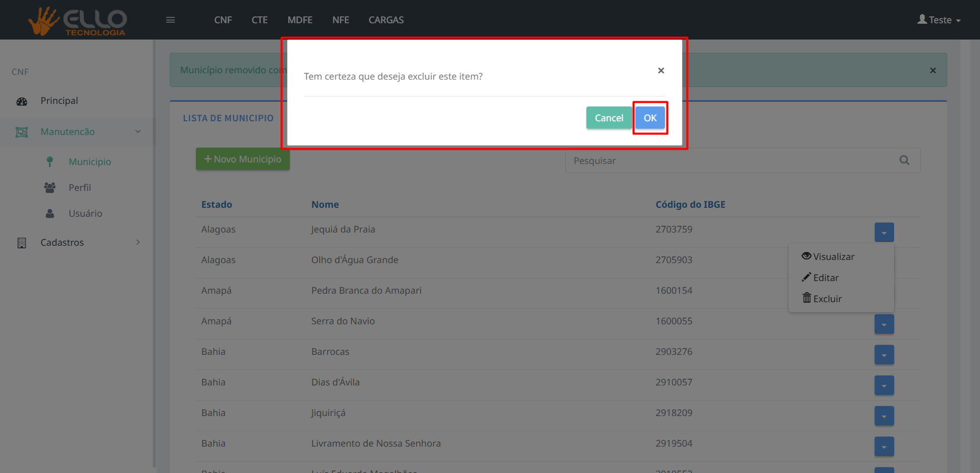Click the hamburger menu icon in the header
This screenshot has width=980, height=473.
point(170,20)
